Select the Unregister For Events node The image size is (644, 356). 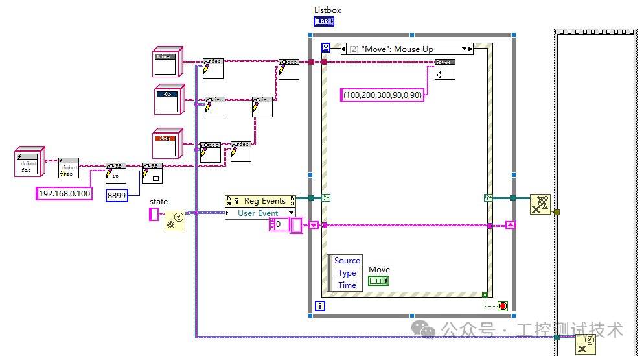(540, 204)
